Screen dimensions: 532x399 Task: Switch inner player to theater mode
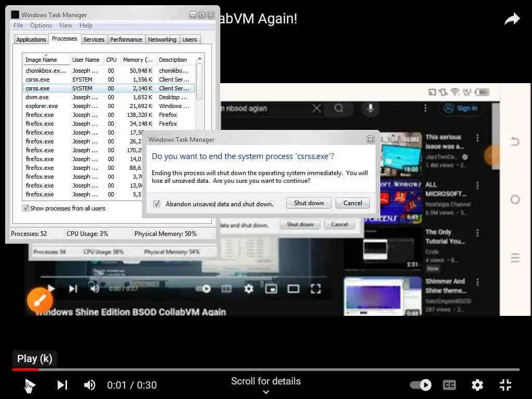(x=293, y=289)
